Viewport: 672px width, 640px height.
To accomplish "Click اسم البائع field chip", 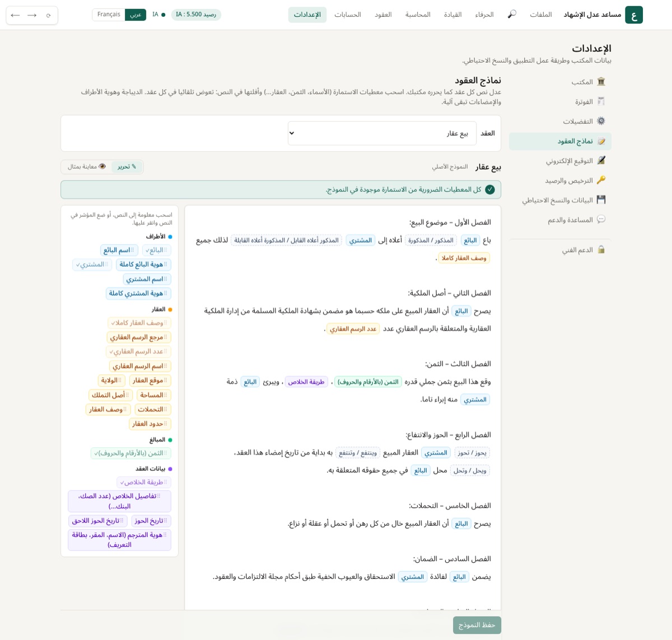I will coord(119,250).
